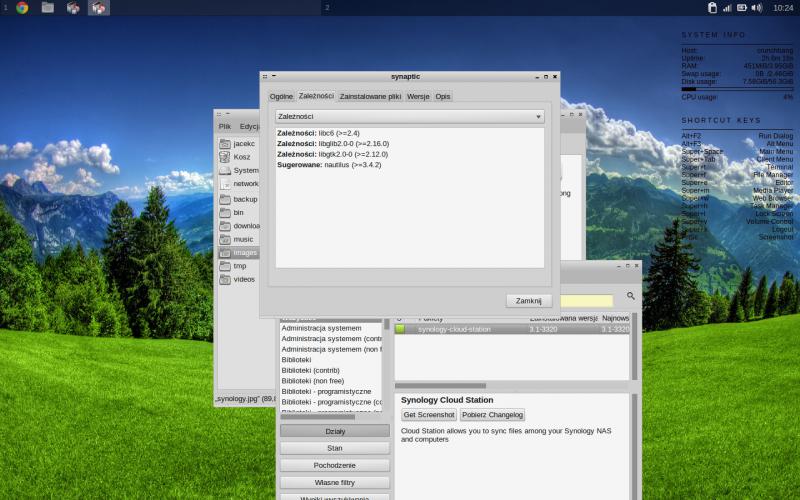Click the search magnifier icon in Synaptic
This screenshot has width=800, height=500.
click(x=631, y=296)
